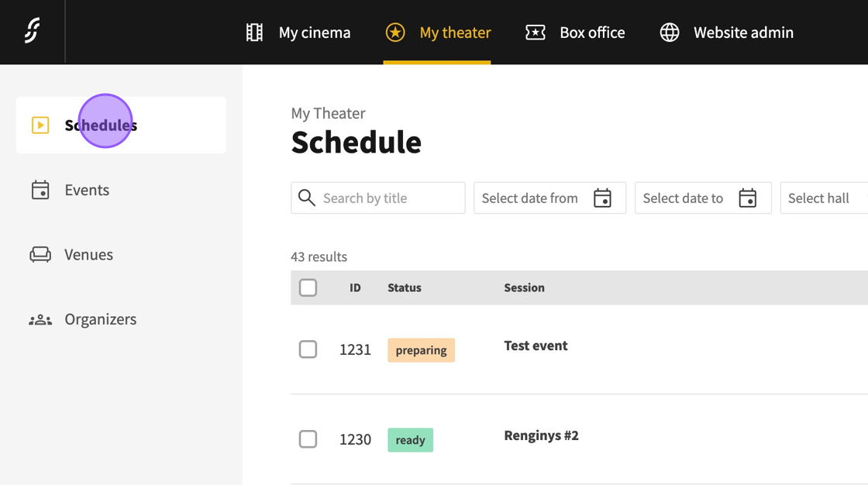Click the people icon next to Organizers
Screen dimensions: 868x485
40,319
